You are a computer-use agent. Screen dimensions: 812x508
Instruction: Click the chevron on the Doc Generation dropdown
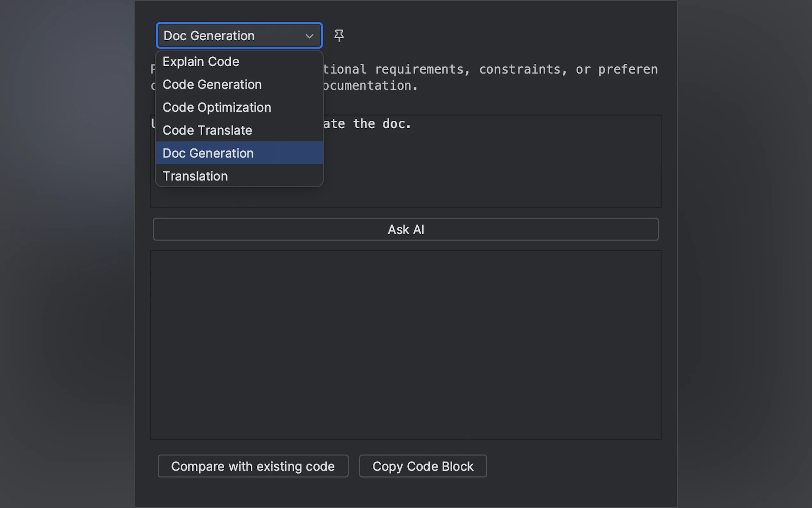[x=309, y=36]
